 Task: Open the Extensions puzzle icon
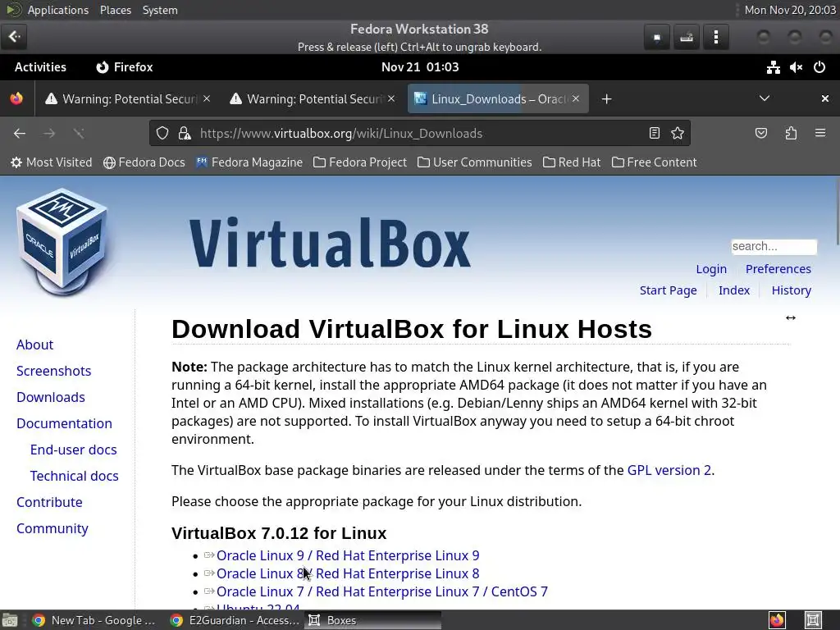coord(791,134)
